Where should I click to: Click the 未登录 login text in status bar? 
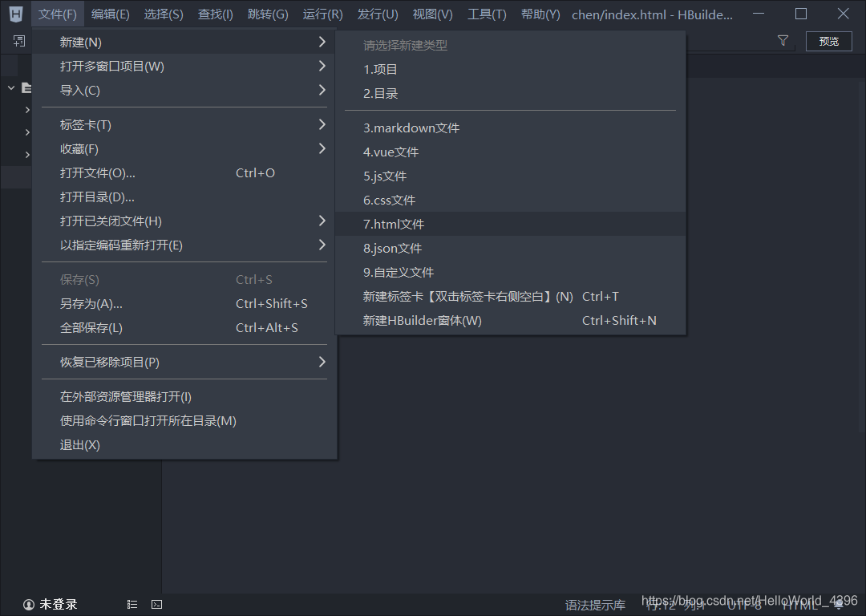click(x=58, y=605)
